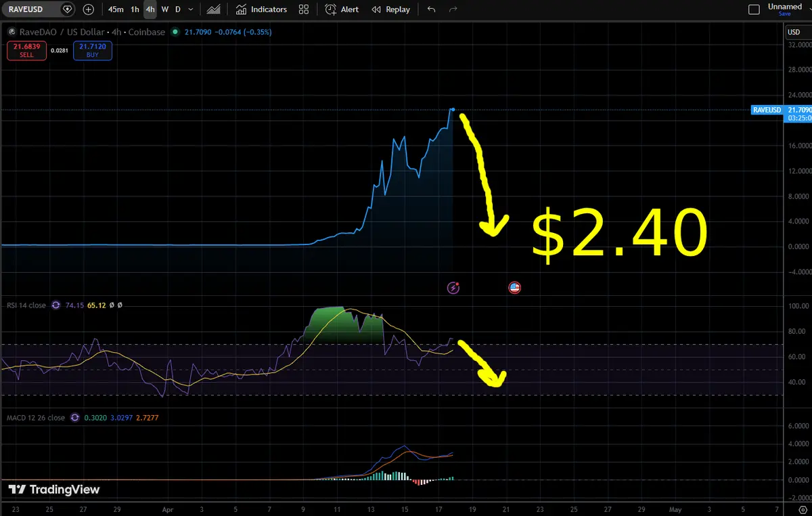
Task: Switch to the 45m timeframe
Action: [116, 9]
